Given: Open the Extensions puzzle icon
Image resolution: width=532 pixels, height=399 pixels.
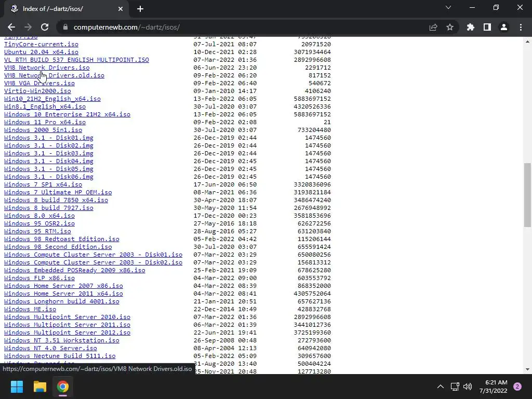Looking at the screenshot, I should click(x=471, y=27).
